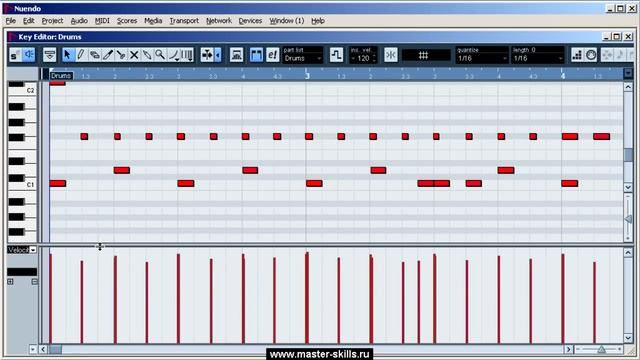Toggle the Auto-Scroll button
This screenshot has height=360, width=640.
click(207, 55)
